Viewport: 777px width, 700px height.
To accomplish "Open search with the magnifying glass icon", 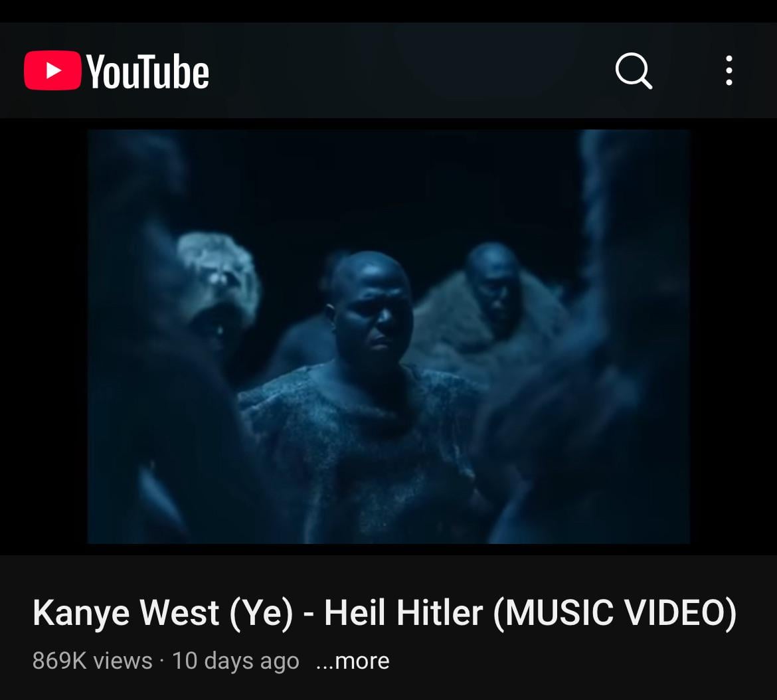I will click(x=634, y=71).
